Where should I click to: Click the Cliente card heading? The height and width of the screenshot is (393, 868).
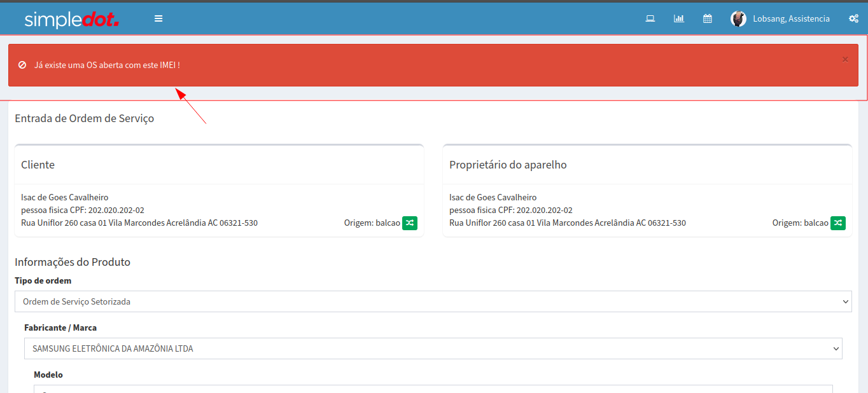(38, 165)
